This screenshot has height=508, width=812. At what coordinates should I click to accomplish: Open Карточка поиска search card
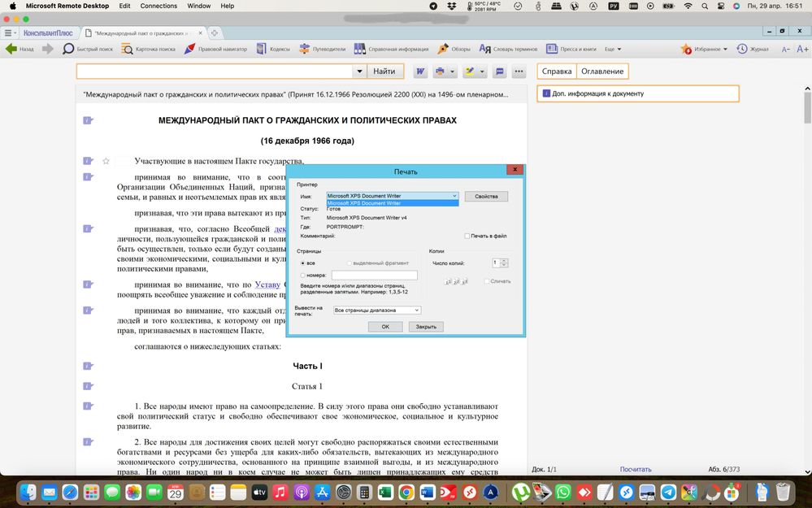pyautogui.click(x=148, y=49)
